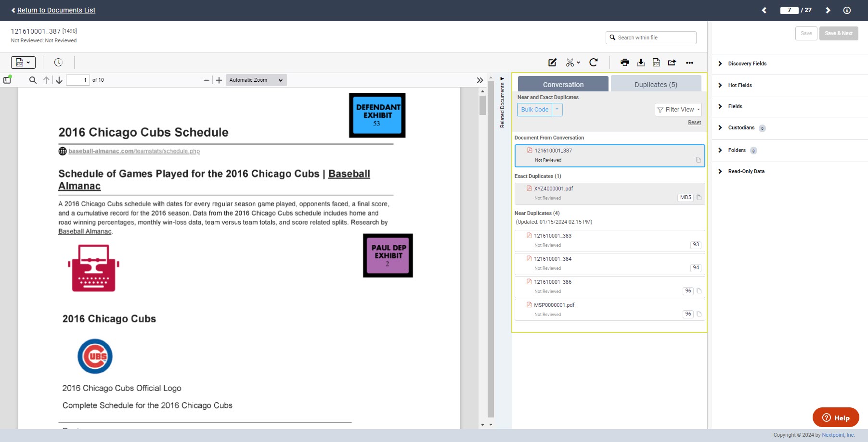Click the PDF viewer vertical scrollbar thumb

(482, 105)
